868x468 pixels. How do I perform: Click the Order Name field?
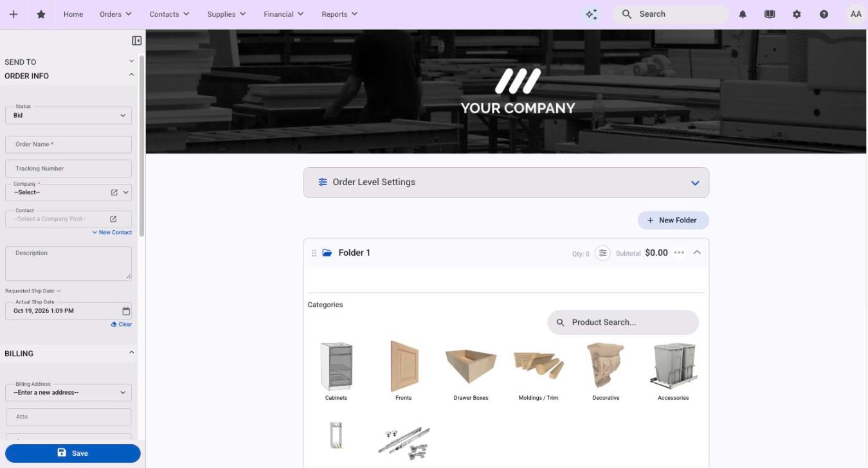click(x=68, y=145)
